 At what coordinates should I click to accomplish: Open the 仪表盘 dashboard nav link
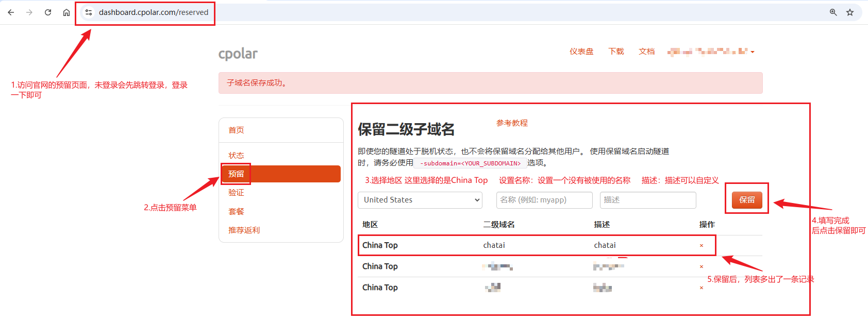[581, 52]
